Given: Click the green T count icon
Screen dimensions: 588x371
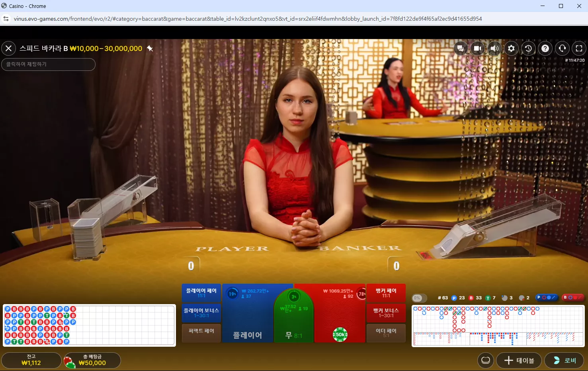Looking at the screenshot, I should [488, 298].
